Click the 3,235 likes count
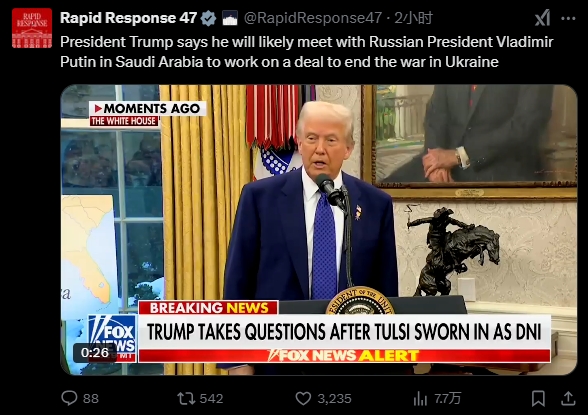588x415 pixels. 334,399
